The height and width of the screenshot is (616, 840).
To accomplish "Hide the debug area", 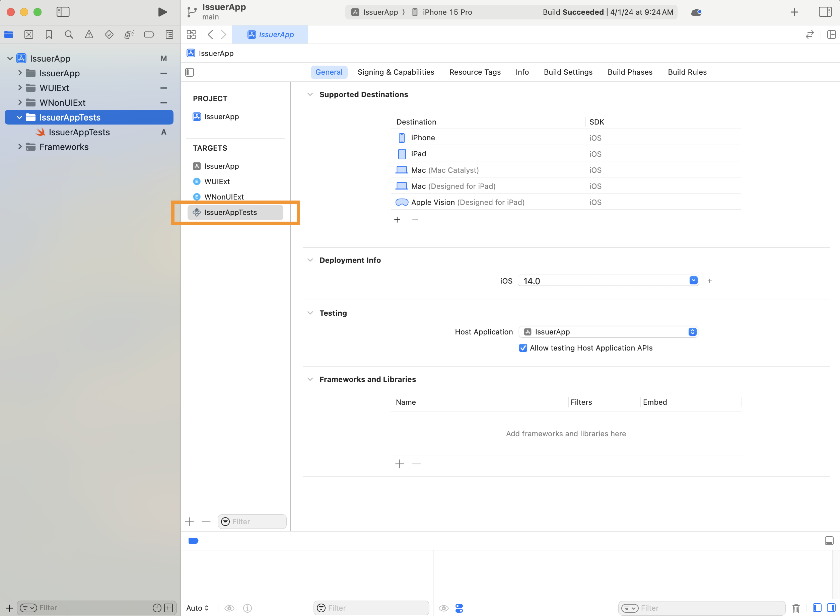I will [829, 541].
